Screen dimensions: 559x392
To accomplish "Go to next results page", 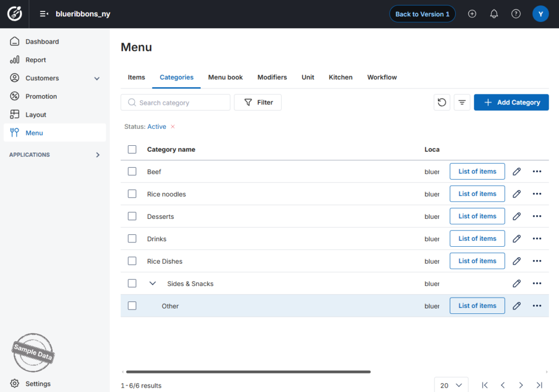I will (521, 385).
